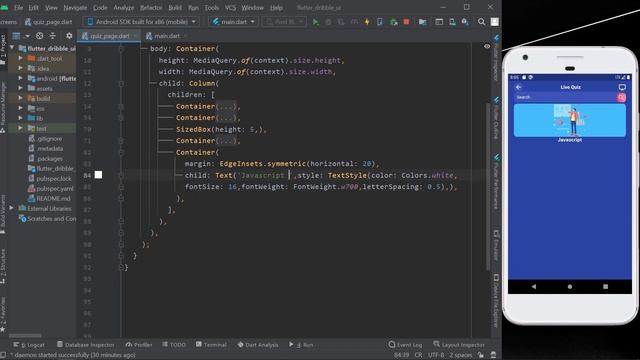Expand External Libraries node

pos(12,208)
